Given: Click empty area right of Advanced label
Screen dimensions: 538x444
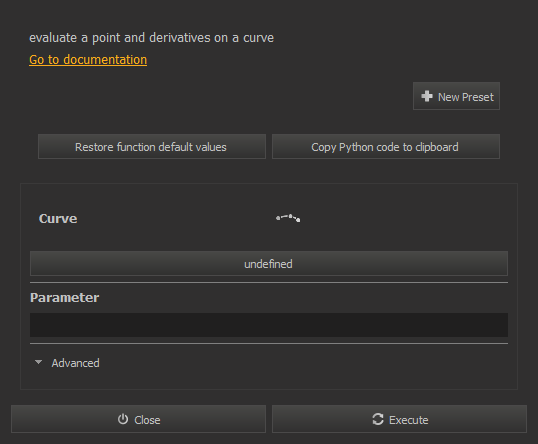Looking at the screenshot, I should pos(305,363).
